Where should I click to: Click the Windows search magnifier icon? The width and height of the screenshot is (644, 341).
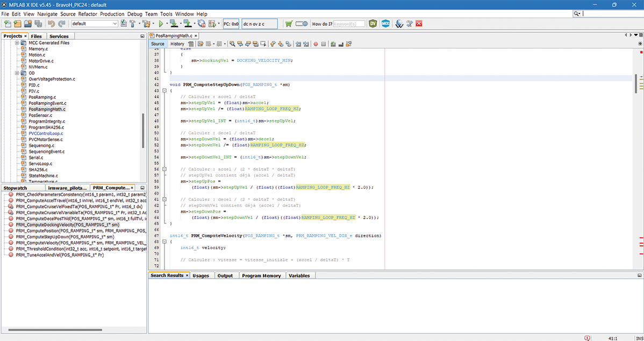click(577, 13)
